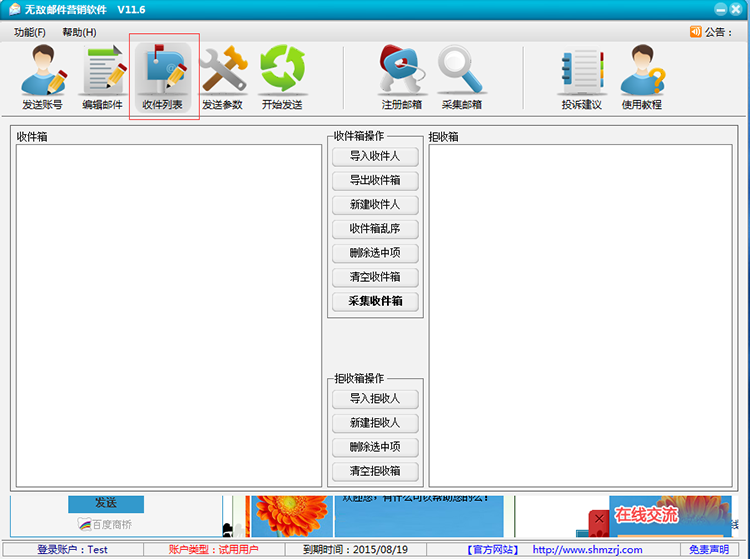Click the 导入拒收人 button
The height and width of the screenshot is (559, 750).
[x=375, y=399]
